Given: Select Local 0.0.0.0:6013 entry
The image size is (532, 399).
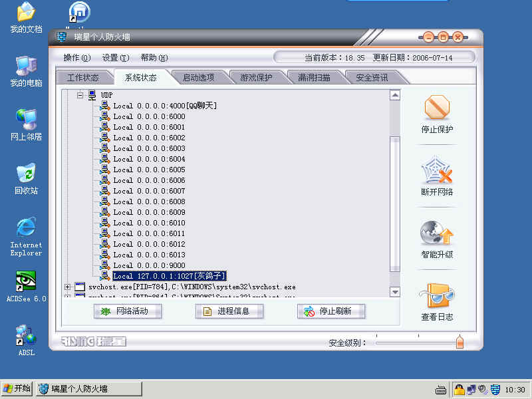Looking at the screenshot, I should coord(149,255).
